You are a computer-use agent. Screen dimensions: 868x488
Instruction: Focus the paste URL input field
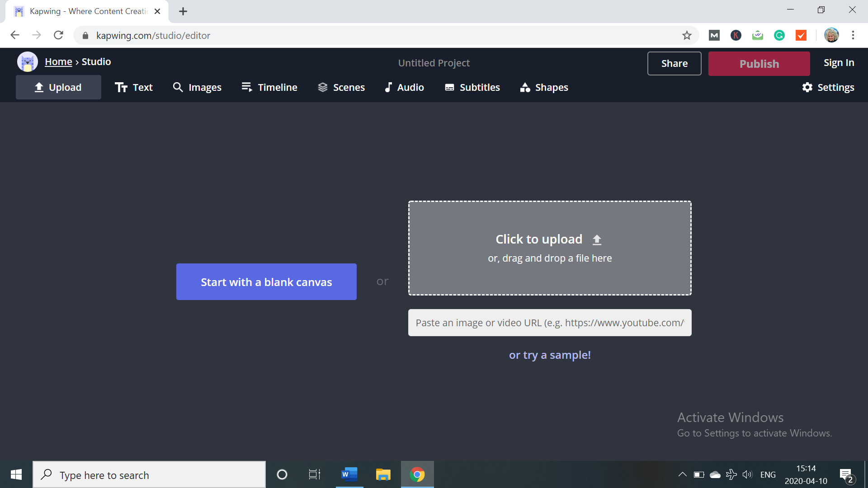click(x=550, y=323)
